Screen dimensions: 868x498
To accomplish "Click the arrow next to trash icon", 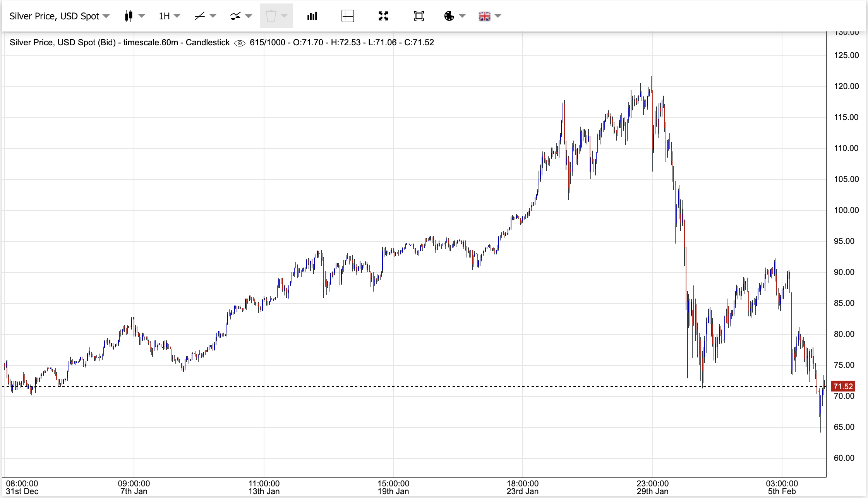I will click(x=285, y=16).
